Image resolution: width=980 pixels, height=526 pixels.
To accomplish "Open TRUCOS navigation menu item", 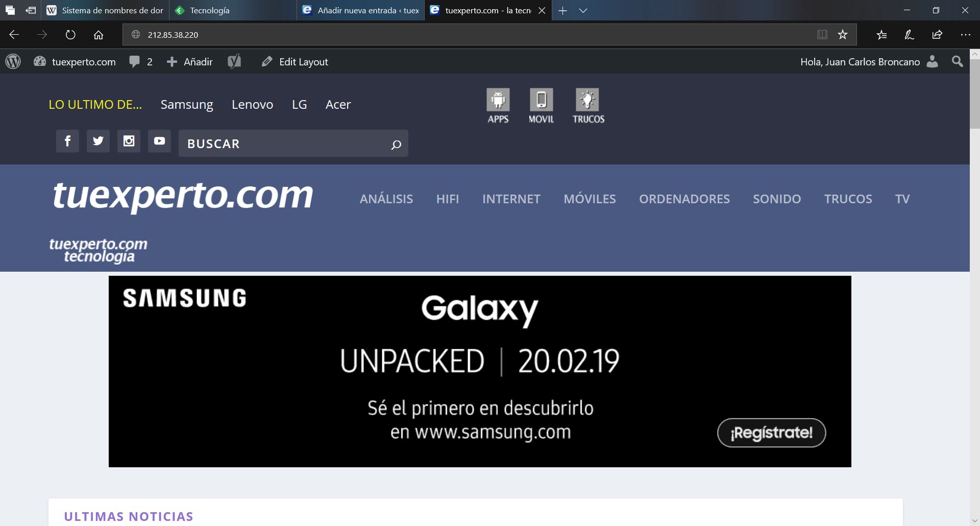I will coord(848,199).
